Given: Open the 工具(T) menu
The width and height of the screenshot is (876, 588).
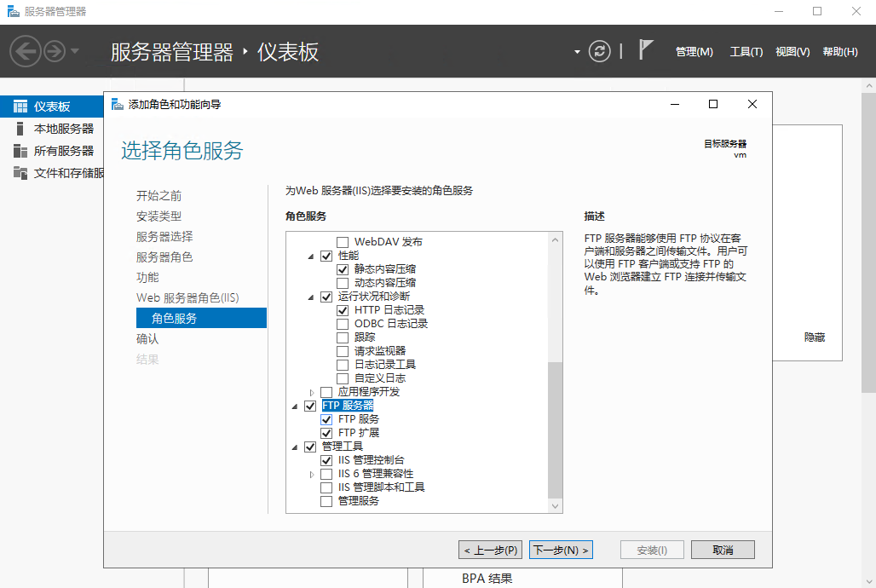Looking at the screenshot, I should point(746,52).
